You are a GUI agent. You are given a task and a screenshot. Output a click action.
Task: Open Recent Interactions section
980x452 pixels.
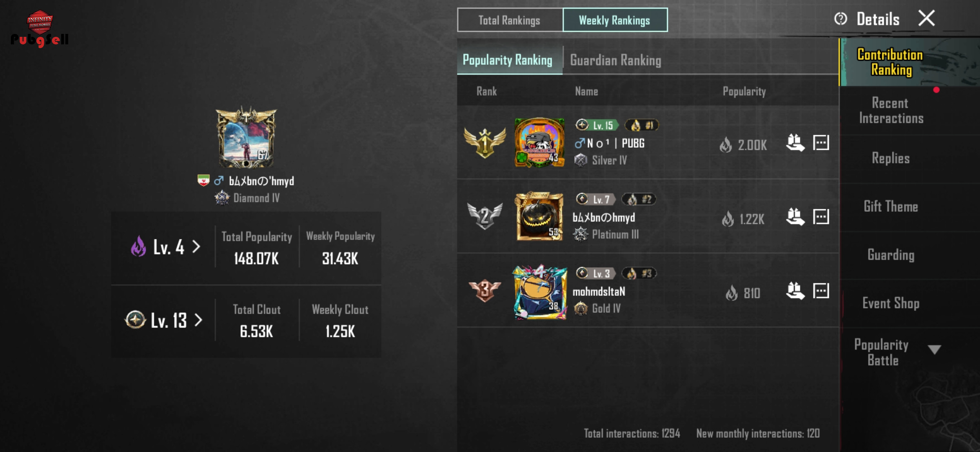[x=891, y=110]
